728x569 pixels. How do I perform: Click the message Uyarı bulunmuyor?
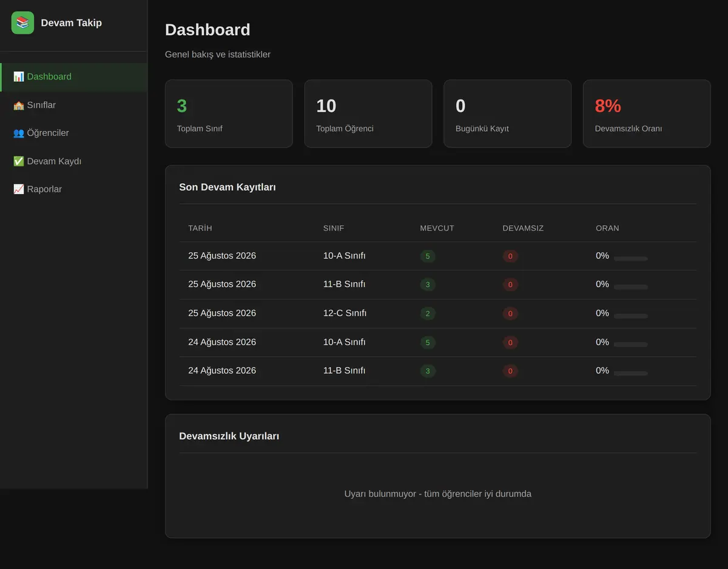tap(438, 494)
